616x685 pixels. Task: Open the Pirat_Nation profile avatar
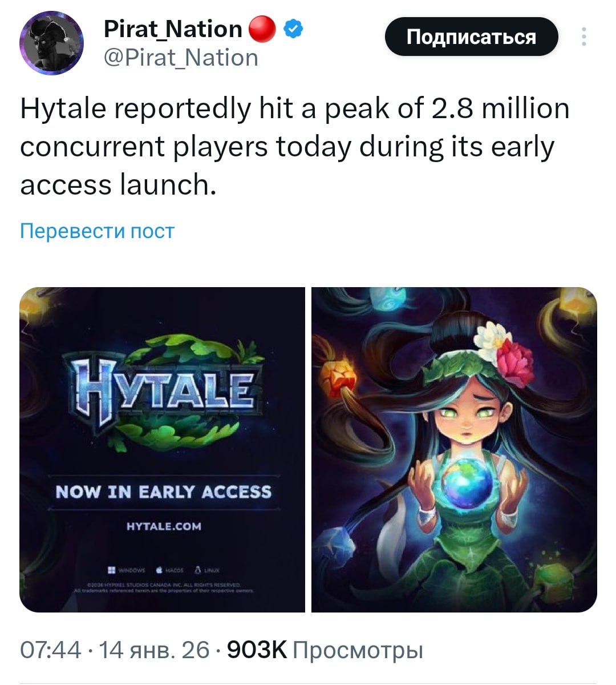coord(51,43)
